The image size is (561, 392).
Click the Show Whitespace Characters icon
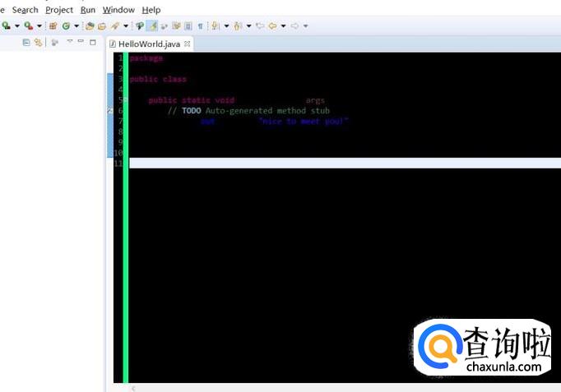200,25
